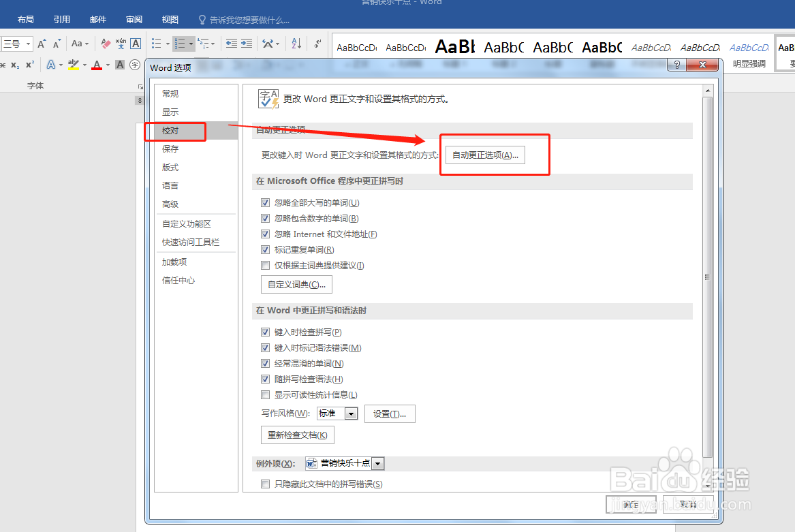Expand the numbering style dropdown arrow
Image resolution: width=795 pixels, height=532 pixels.
[x=191, y=44]
